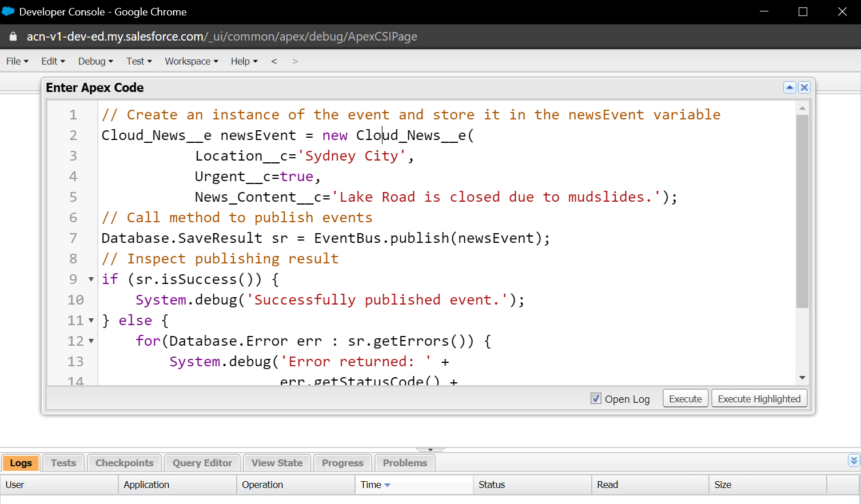This screenshot has height=504, width=861.
Task: Fold the for loop at line 12
Action: (91, 341)
